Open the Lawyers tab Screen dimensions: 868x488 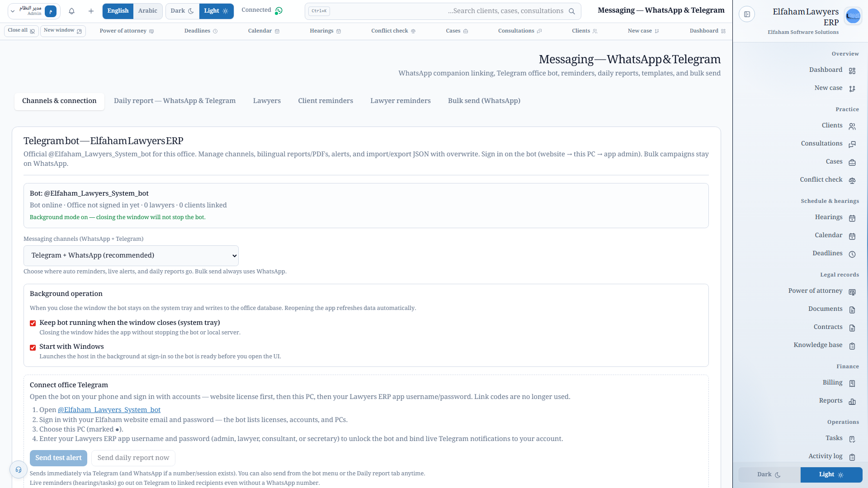coord(267,101)
